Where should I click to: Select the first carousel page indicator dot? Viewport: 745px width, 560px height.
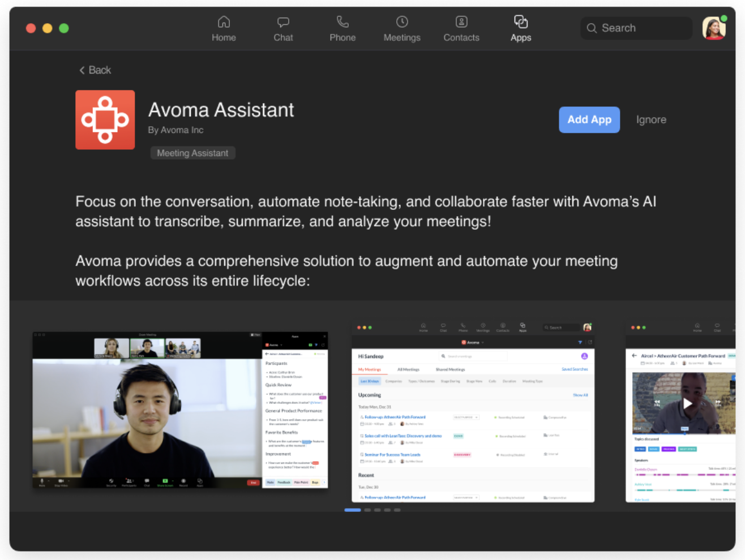tap(353, 510)
